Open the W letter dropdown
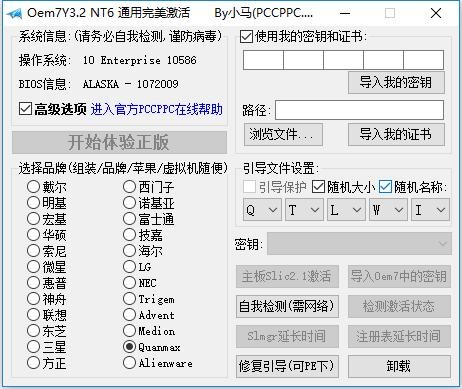Screen dimensions: 462x389 (388, 210)
